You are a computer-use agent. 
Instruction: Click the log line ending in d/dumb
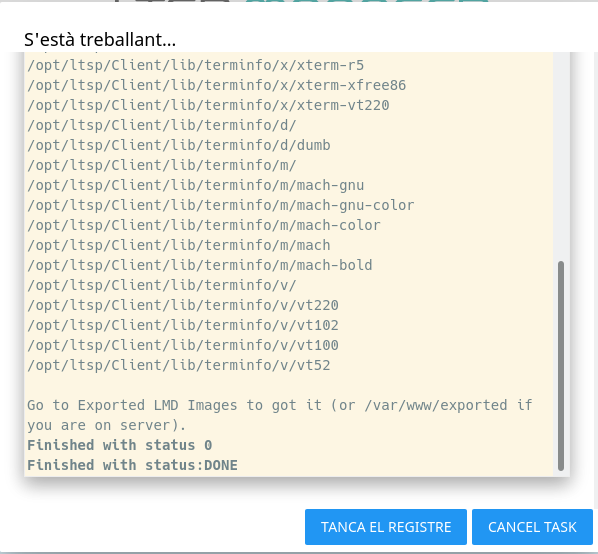tap(178, 145)
